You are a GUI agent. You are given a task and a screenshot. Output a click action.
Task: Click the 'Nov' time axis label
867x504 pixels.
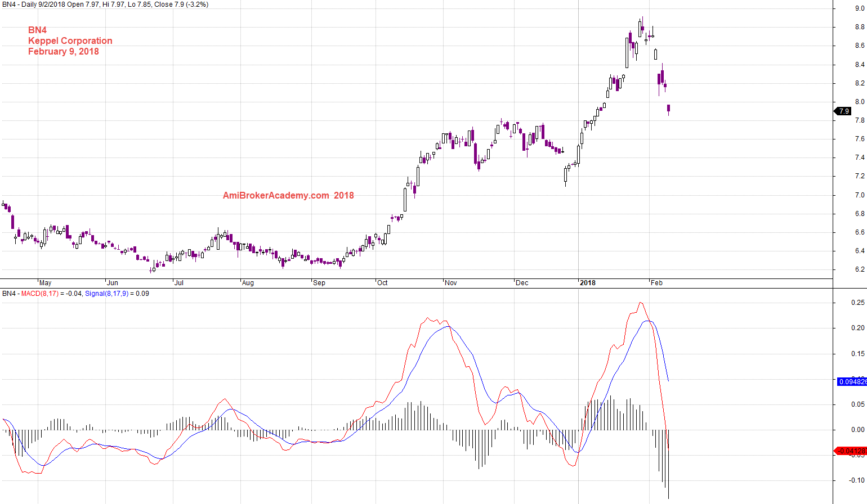tap(451, 283)
